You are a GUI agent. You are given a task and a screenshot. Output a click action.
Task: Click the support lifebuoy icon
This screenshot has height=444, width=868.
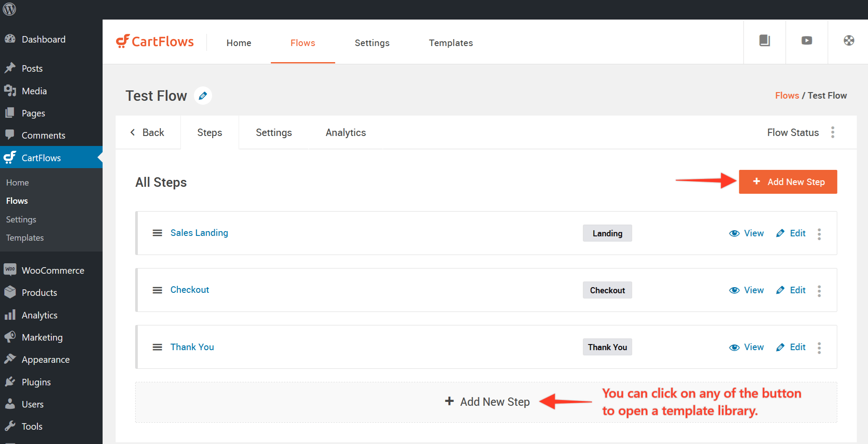848,41
